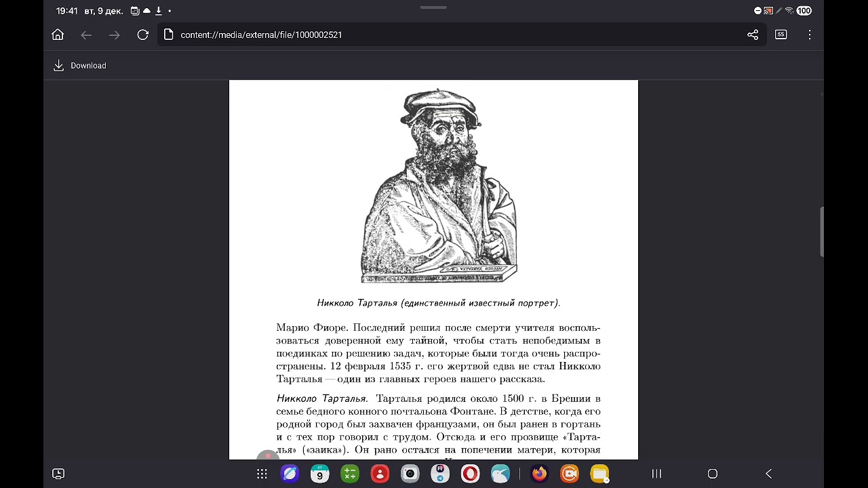Open the orange screen recorder app
This screenshot has width=868, height=488.
point(570,474)
